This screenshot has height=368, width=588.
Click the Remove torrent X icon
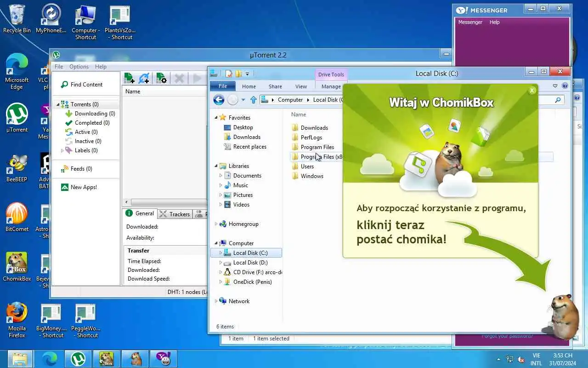180,78
